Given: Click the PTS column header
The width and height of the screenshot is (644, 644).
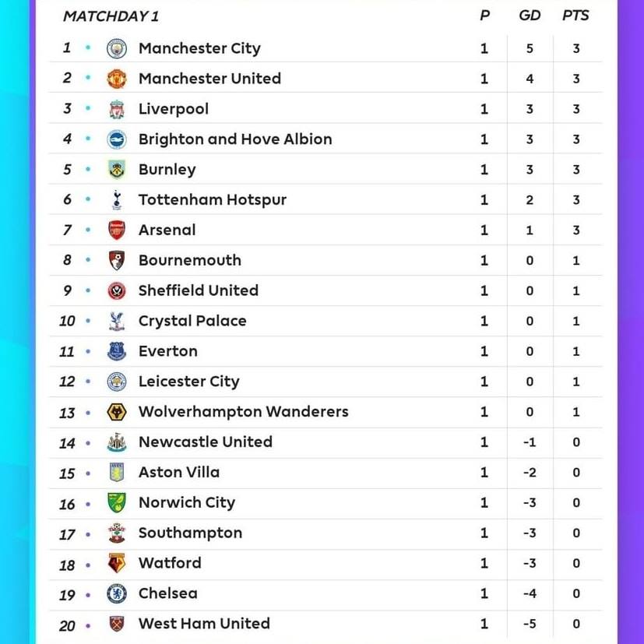Looking at the screenshot, I should tap(575, 16).
